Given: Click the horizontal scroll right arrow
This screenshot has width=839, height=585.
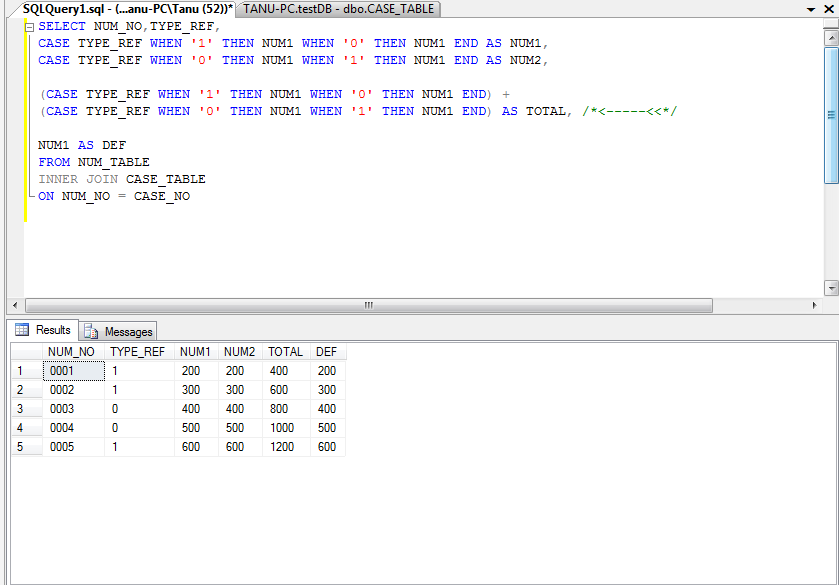Looking at the screenshot, I should coord(814,305).
